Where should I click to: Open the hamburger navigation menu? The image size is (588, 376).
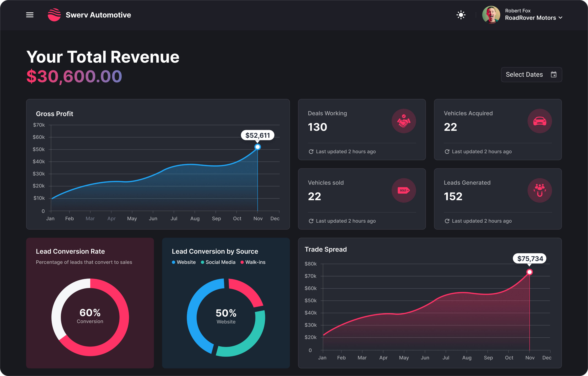[x=30, y=15]
